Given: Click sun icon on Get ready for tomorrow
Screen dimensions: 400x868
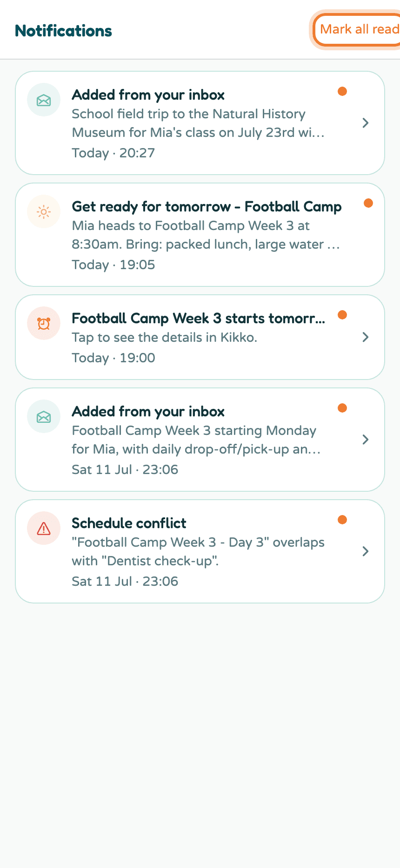Looking at the screenshot, I should pyautogui.click(x=44, y=211).
